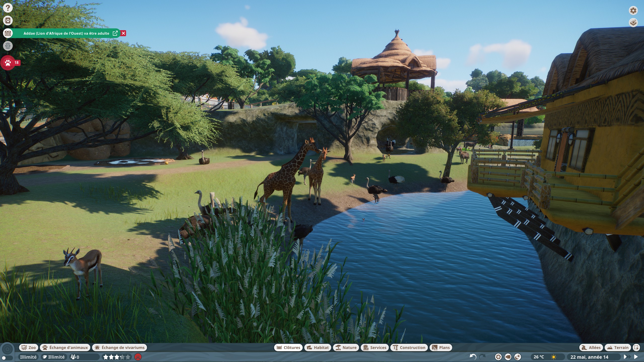Toggle the switch under the circular compass

pyautogui.click(x=7, y=358)
